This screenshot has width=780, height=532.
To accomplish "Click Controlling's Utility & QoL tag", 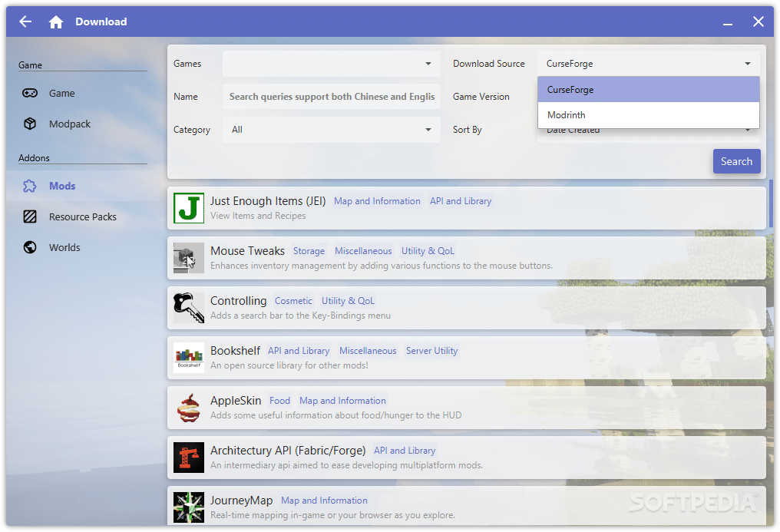I will pos(348,301).
